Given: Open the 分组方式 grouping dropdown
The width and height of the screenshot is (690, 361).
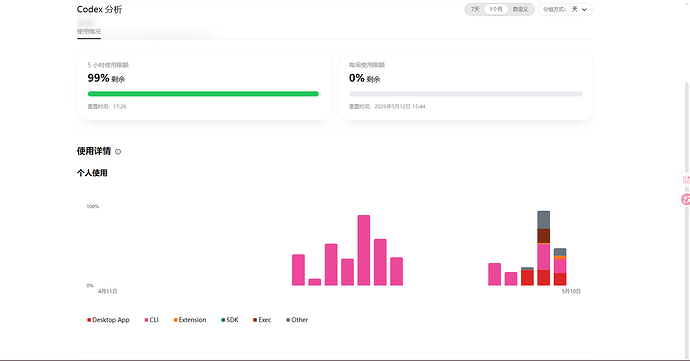Looking at the screenshot, I should pos(565,9).
